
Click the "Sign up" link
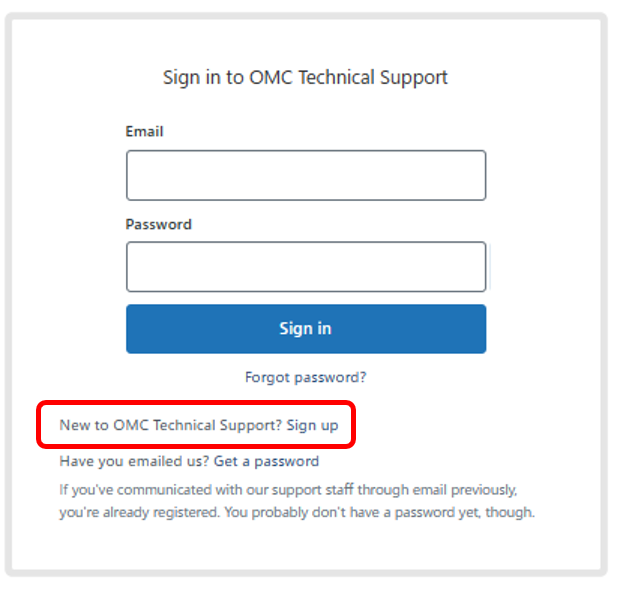click(312, 425)
